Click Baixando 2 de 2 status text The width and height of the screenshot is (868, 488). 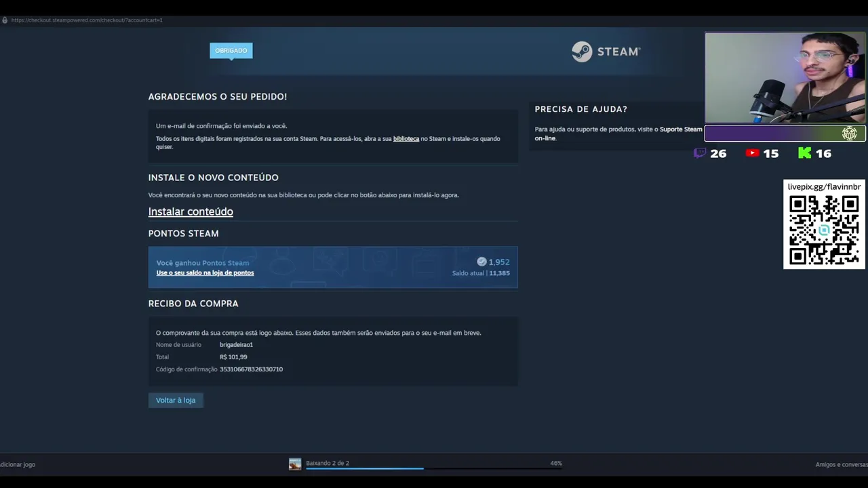tap(328, 464)
